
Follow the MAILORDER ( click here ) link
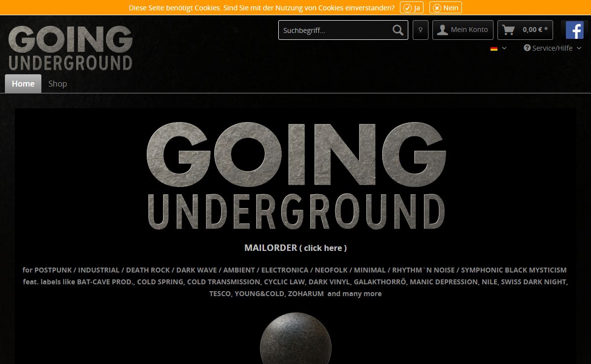[x=295, y=248]
